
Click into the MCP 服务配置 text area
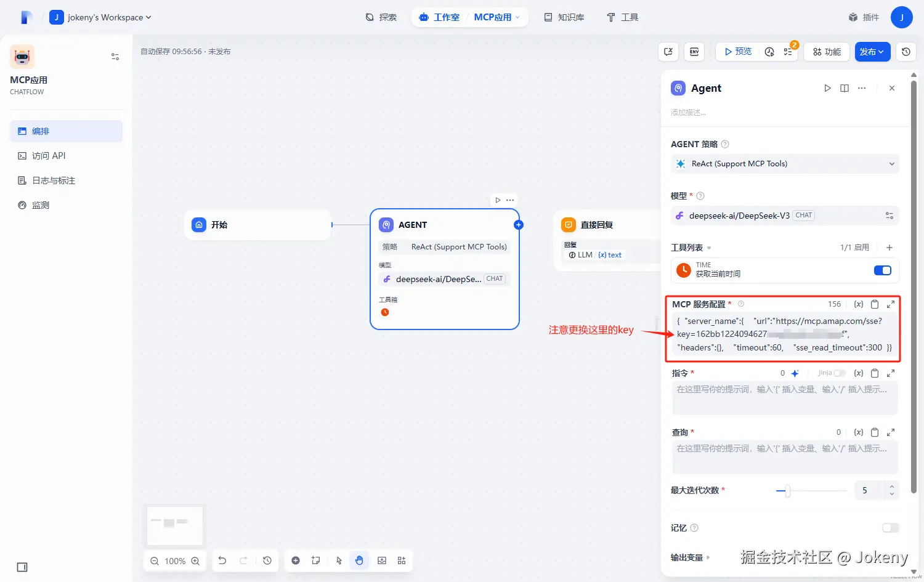coord(784,334)
